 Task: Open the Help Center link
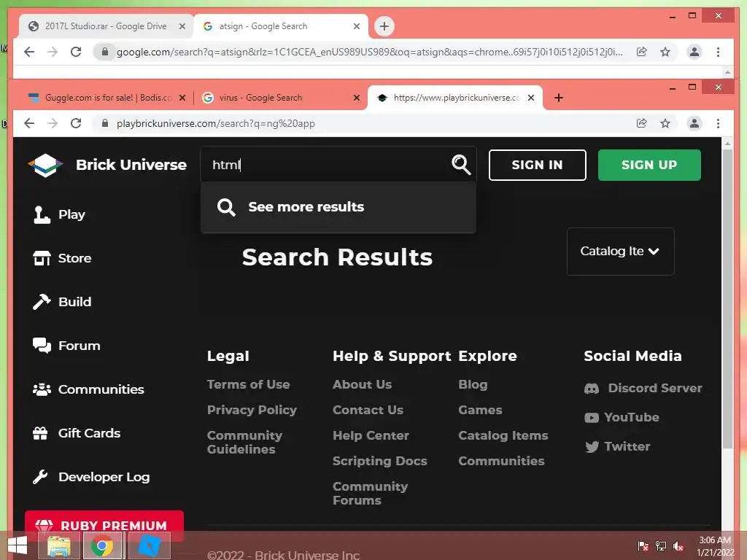(371, 436)
